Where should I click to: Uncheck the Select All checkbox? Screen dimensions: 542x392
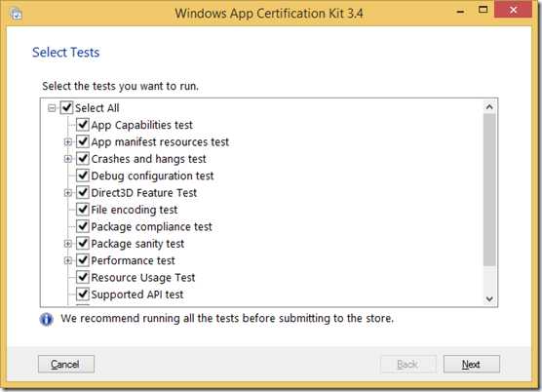click(66, 107)
